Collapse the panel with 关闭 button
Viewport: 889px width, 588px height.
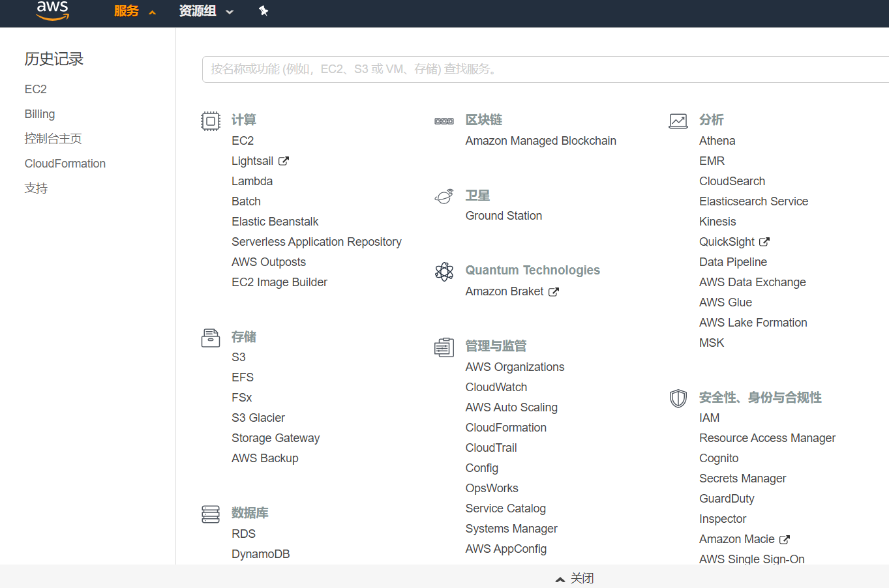click(x=575, y=578)
